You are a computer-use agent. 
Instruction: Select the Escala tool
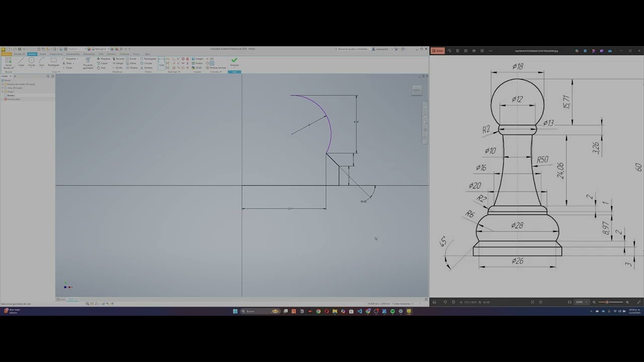(131, 59)
